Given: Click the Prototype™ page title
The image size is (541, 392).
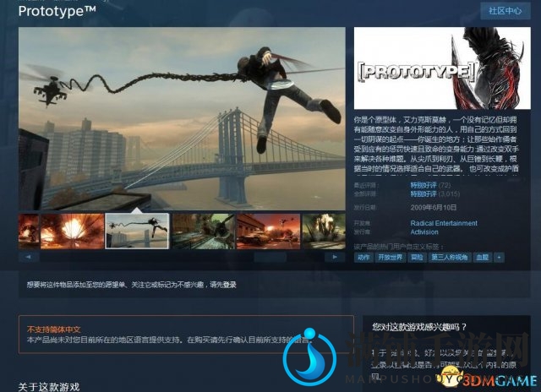Looking at the screenshot, I should (57, 11).
